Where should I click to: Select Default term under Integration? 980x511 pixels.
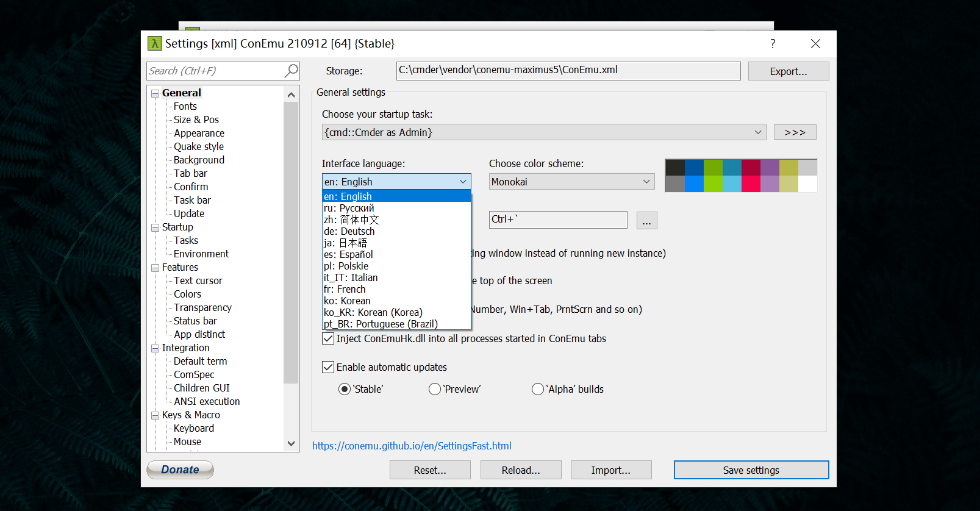point(200,361)
